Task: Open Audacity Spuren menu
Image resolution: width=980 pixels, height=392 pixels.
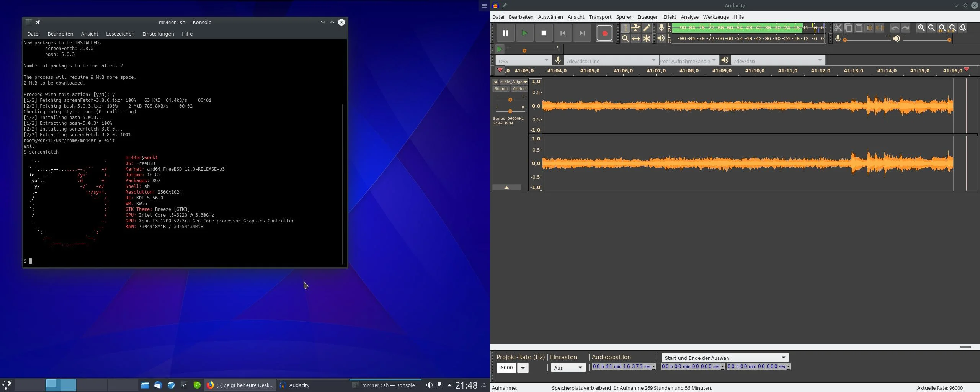Action: click(x=624, y=17)
